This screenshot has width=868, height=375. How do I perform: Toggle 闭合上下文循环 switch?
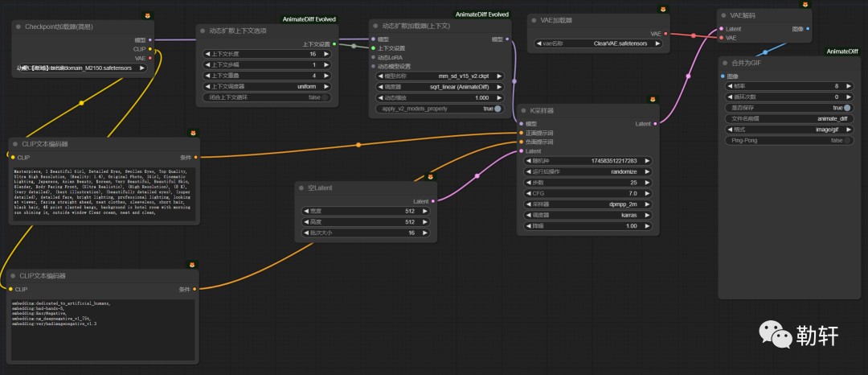tap(326, 97)
